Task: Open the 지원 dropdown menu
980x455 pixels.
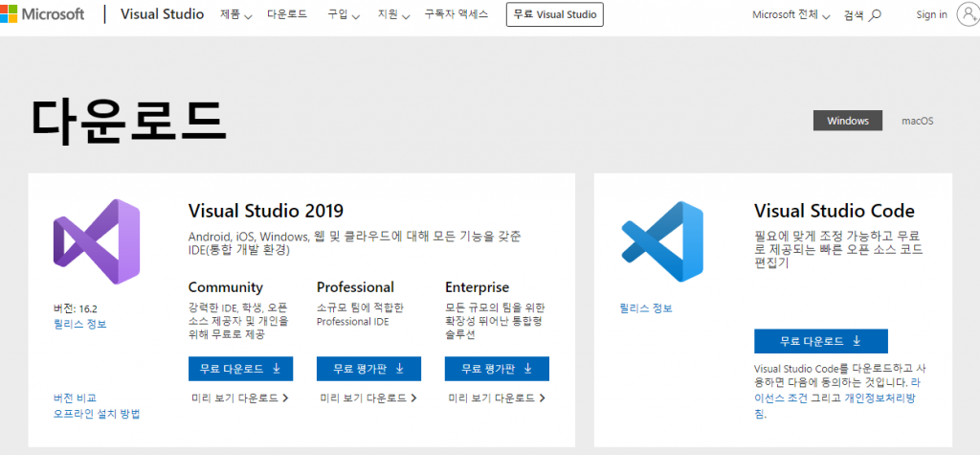Action: pos(391,15)
